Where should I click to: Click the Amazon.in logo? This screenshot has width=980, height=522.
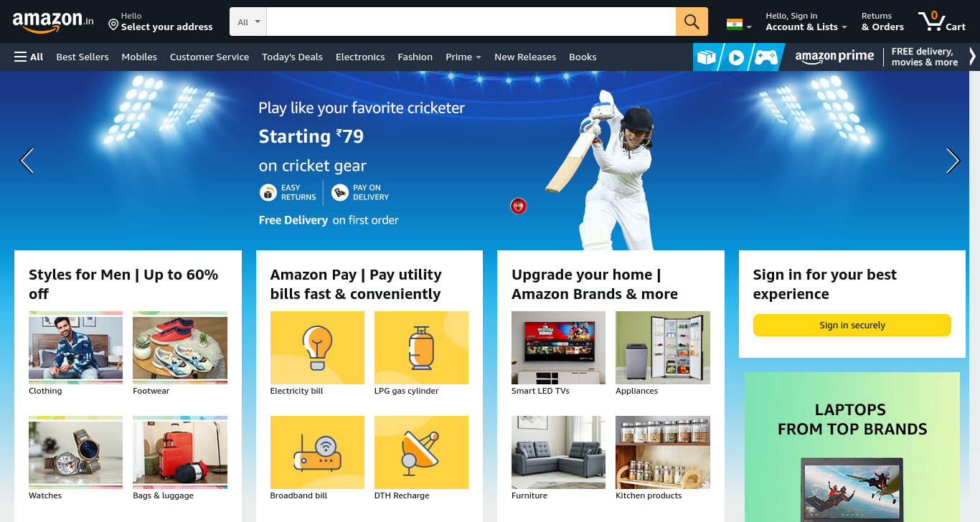point(53,22)
